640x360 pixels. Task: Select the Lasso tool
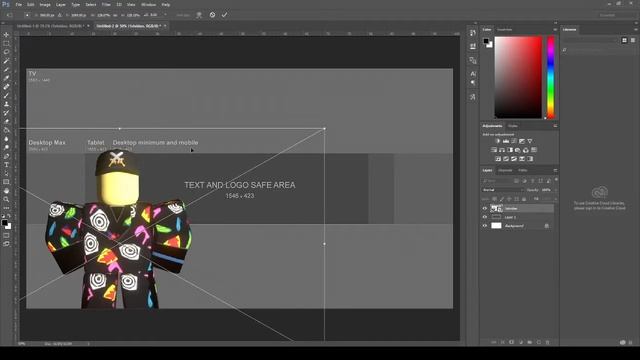[6, 52]
